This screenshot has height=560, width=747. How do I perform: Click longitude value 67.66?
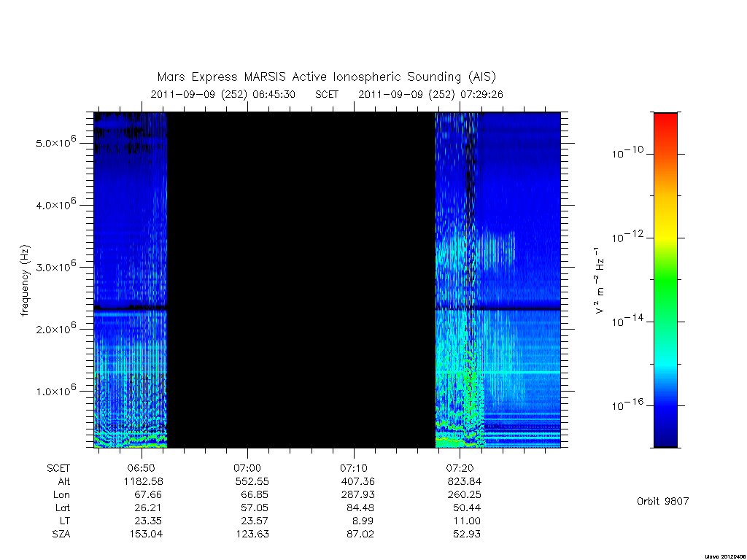point(148,495)
